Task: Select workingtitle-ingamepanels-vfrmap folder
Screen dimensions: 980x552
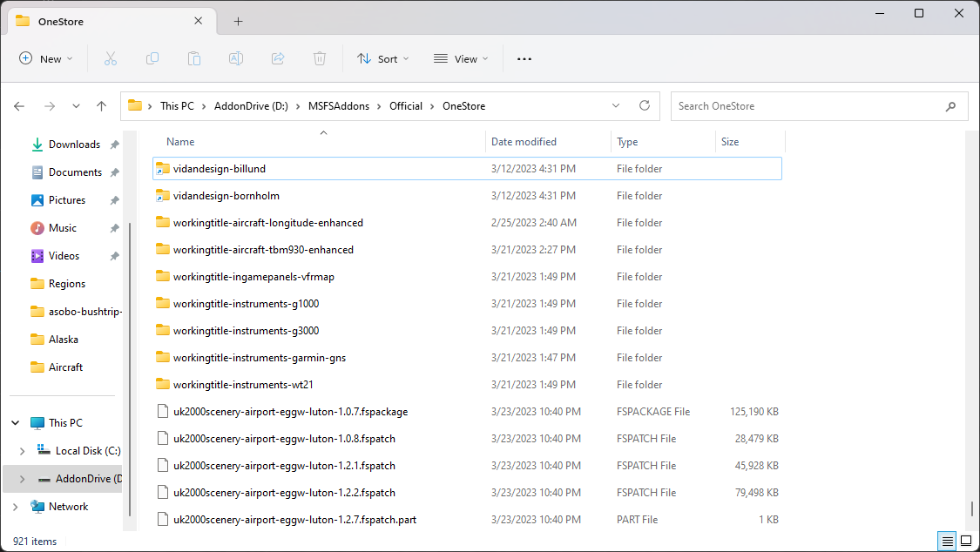Action: tap(467, 277)
